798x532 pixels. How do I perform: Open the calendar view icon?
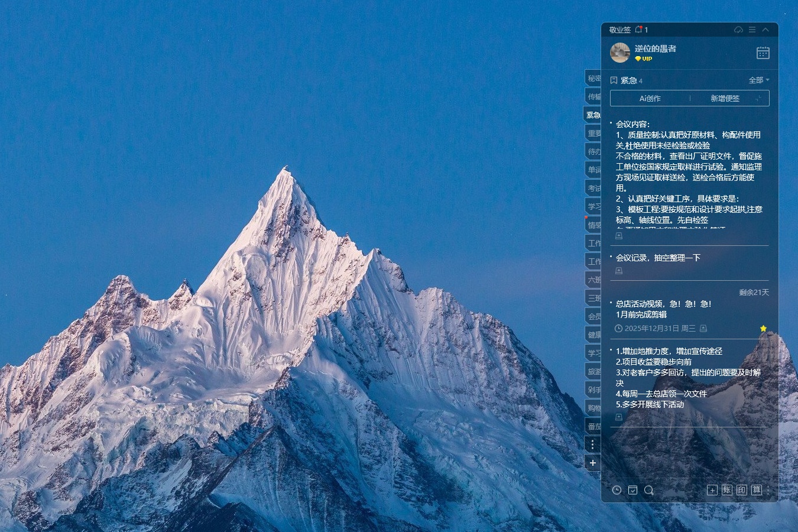tap(763, 53)
